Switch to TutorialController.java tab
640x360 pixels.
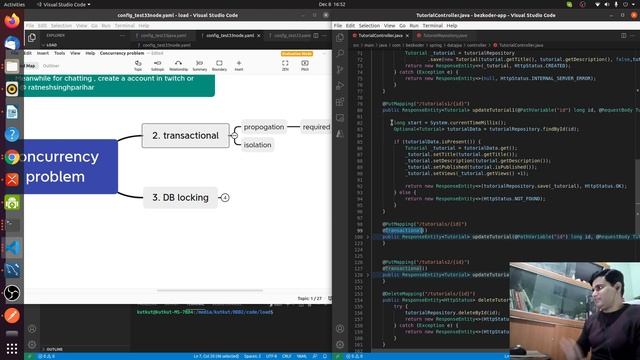[x=380, y=36]
